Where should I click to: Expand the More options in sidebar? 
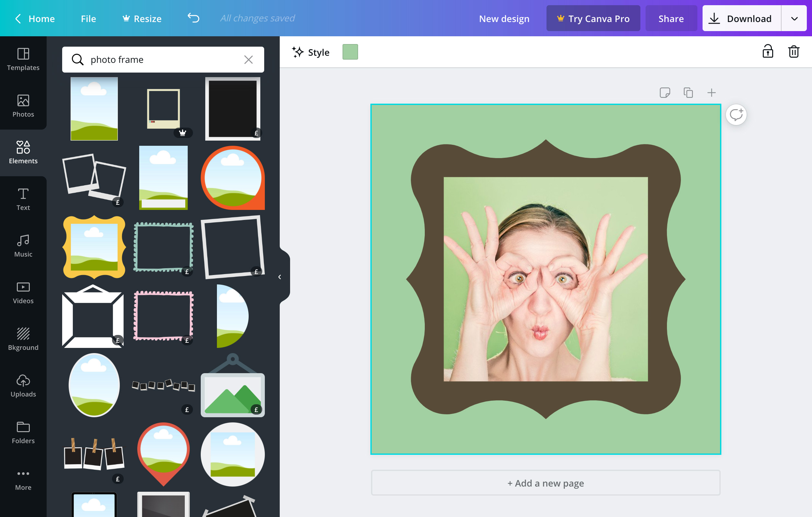click(24, 480)
